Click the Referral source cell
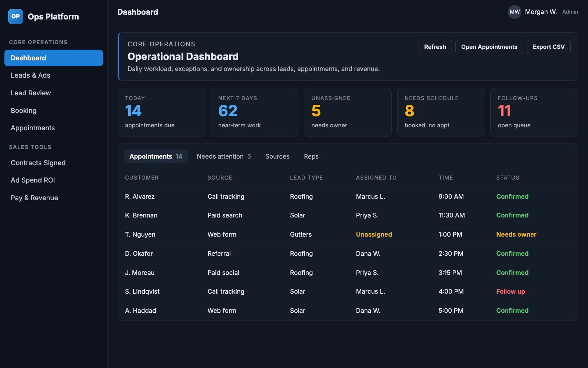 (x=219, y=254)
